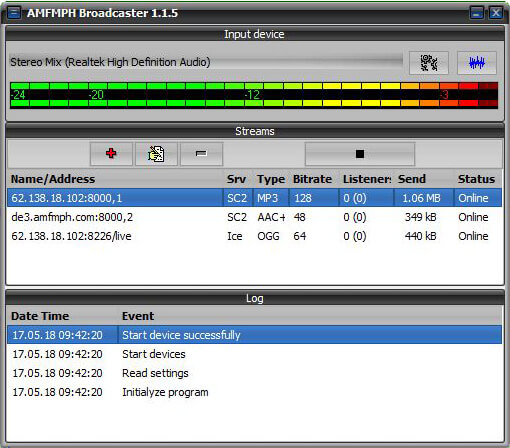Viewport: 510px width, 448px height.
Task: Select the 62.138.18.102:8226/live stream
Action: (x=254, y=236)
